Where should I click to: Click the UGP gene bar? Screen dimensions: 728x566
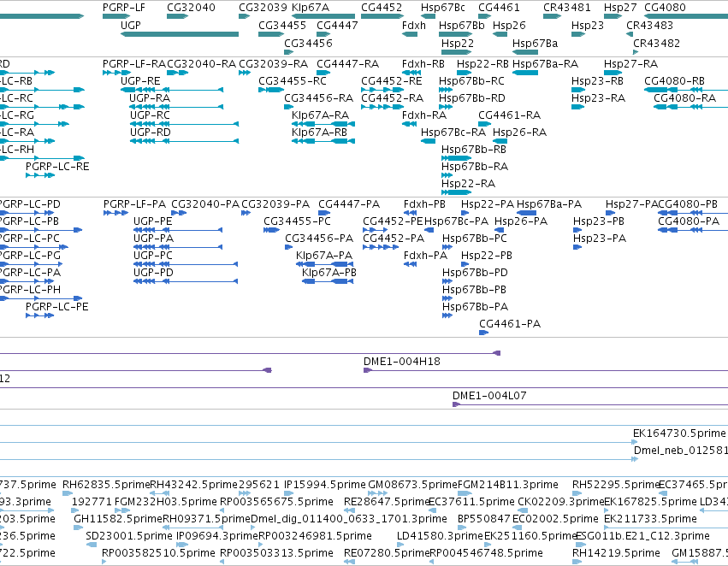pyautogui.click(x=180, y=34)
